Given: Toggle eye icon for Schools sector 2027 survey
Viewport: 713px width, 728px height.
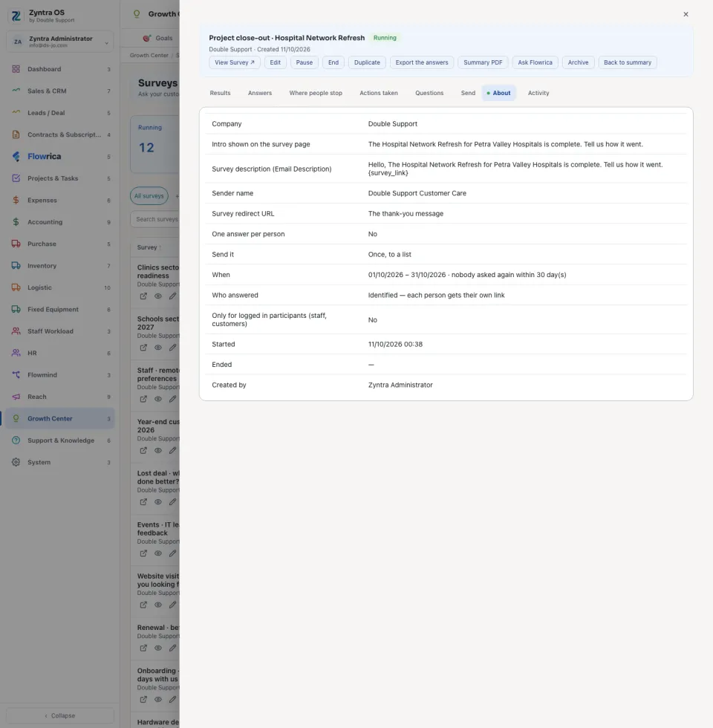Looking at the screenshot, I should (x=157, y=348).
